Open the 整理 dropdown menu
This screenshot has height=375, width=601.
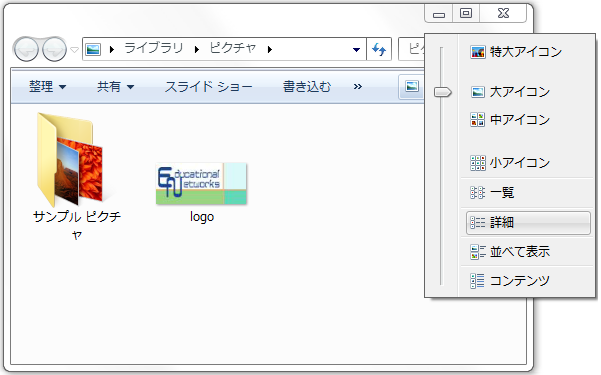tap(48, 87)
